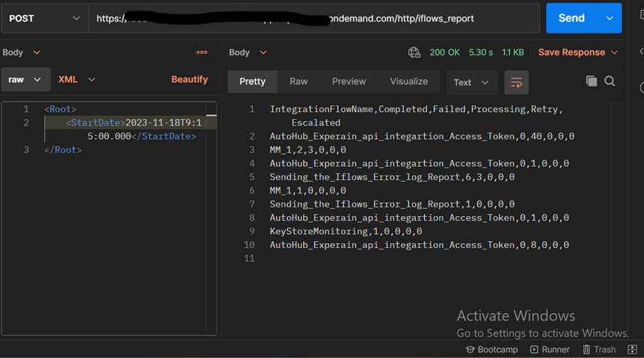Expand the XML format dropdown
The width and height of the screenshot is (644, 358).
pos(77,79)
